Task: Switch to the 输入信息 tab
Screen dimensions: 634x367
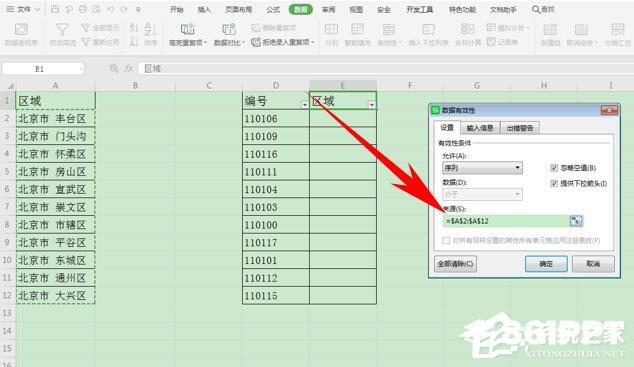Action: click(x=480, y=128)
